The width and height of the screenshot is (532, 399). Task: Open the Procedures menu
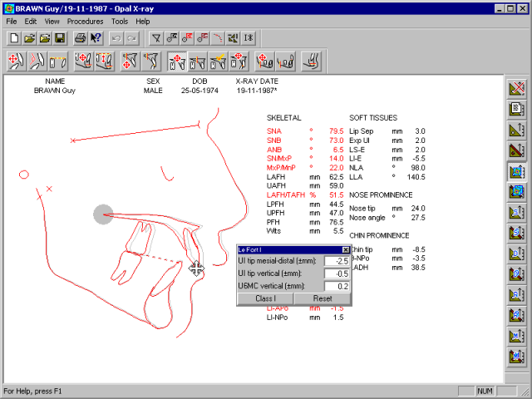click(x=85, y=22)
